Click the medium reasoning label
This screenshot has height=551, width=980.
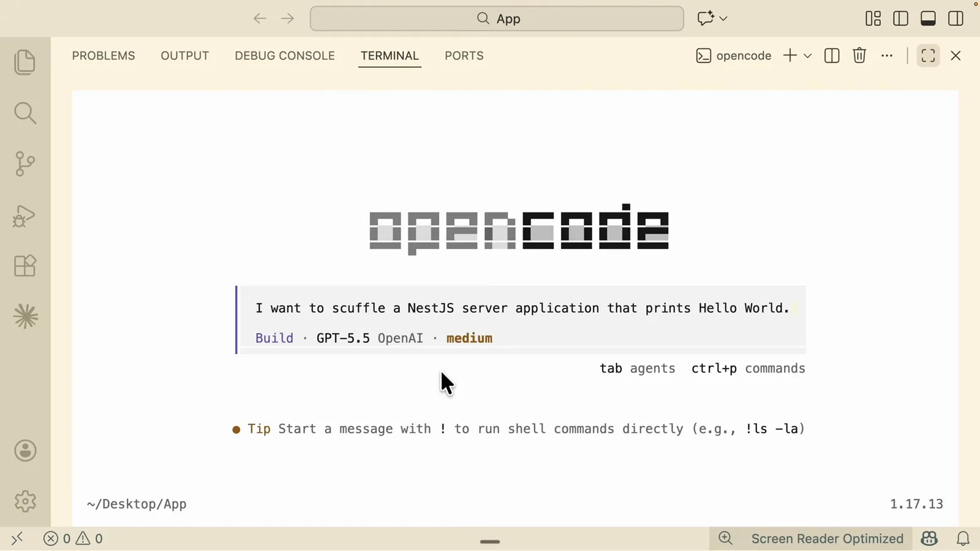click(x=469, y=338)
